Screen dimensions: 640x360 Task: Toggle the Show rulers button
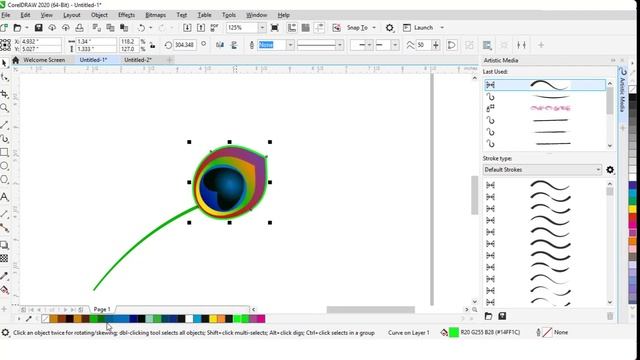pos(292,28)
